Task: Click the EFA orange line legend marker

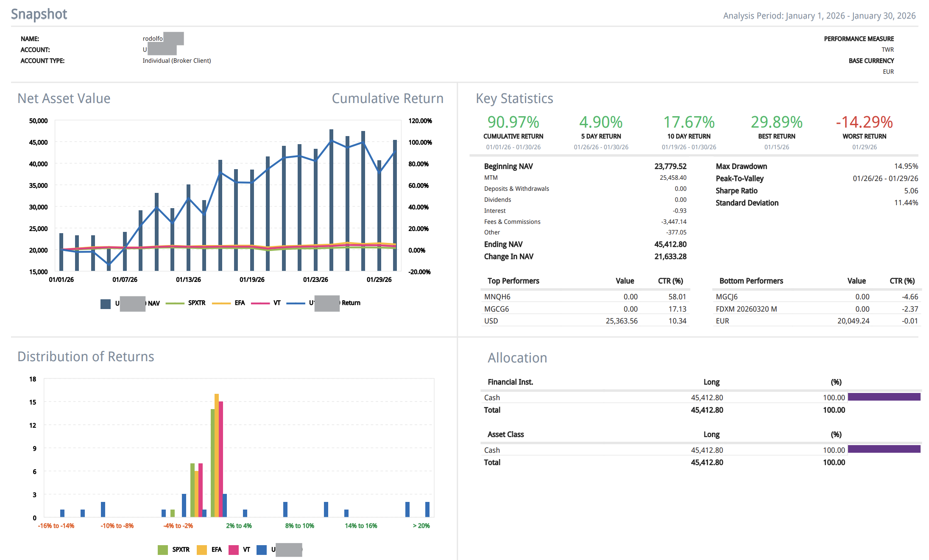Action: coord(221,304)
